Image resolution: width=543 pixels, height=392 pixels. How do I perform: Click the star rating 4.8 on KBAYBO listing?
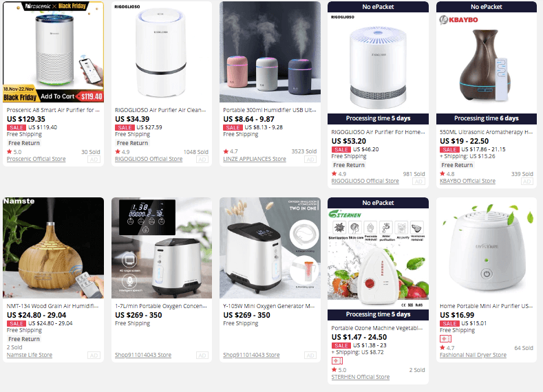[447, 174]
